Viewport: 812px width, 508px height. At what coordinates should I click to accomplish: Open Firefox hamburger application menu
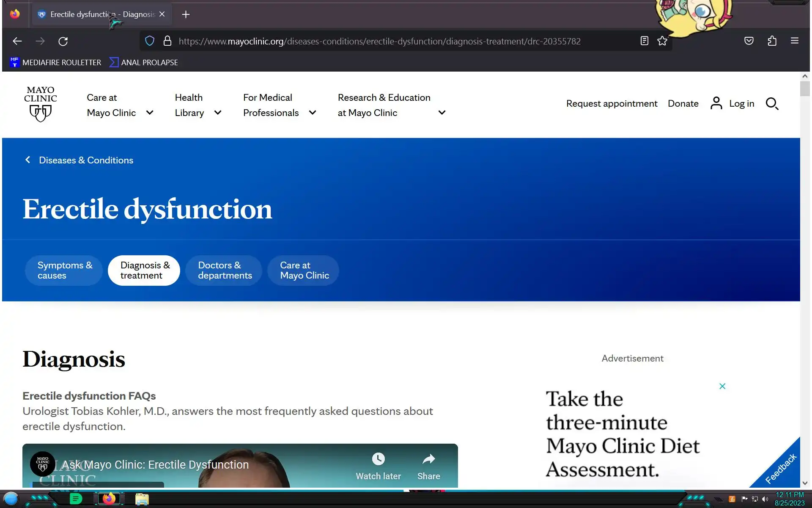794,41
